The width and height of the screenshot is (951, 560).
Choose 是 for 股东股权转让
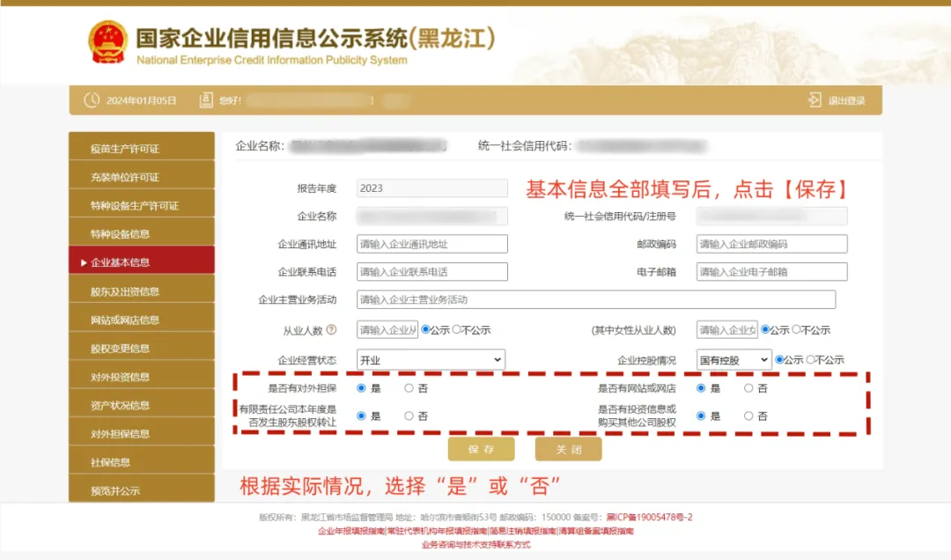point(362,416)
